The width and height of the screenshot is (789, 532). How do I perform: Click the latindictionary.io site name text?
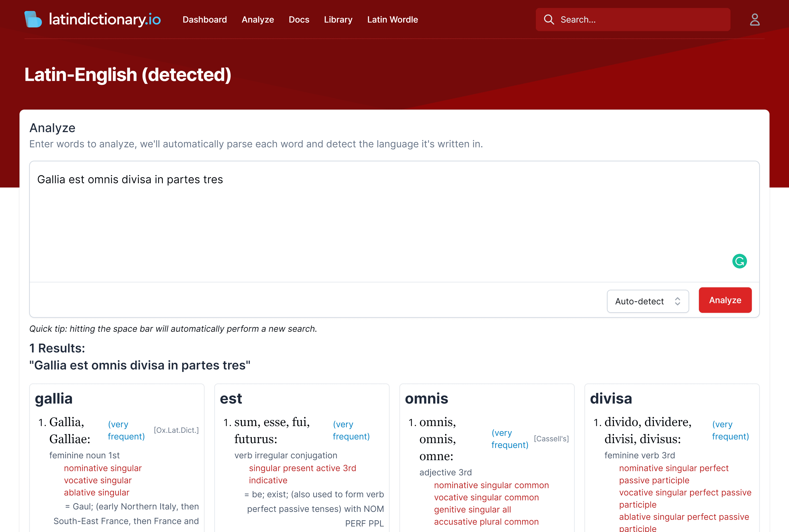pos(105,19)
